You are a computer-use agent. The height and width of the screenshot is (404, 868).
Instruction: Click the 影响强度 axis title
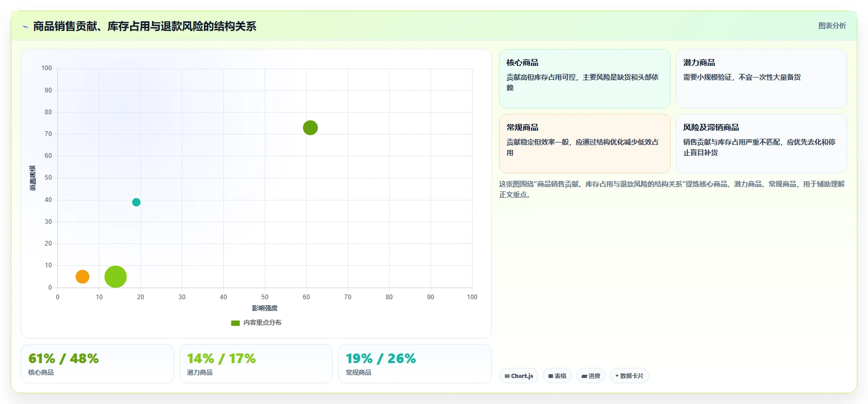(x=265, y=308)
